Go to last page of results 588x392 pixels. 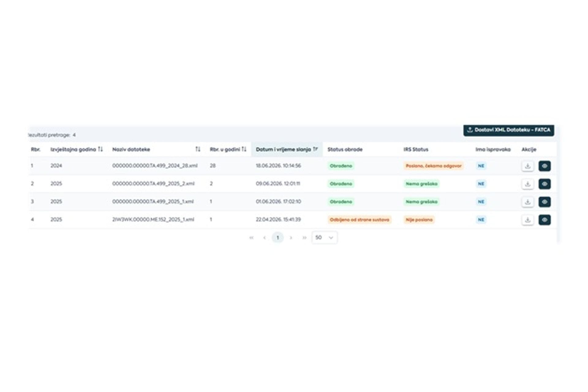tap(304, 238)
